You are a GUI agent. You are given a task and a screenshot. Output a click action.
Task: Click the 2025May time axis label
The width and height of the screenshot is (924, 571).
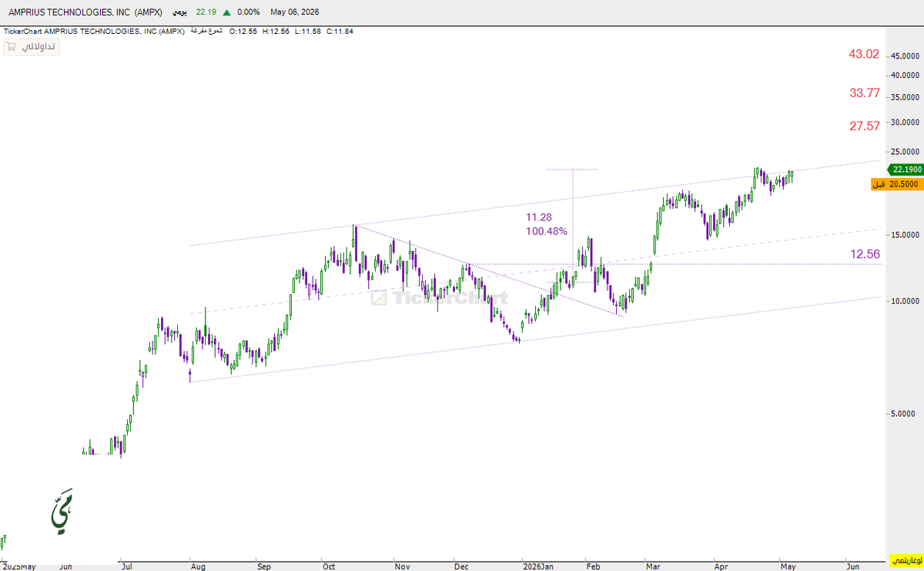pyautogui.click(x=18, y=566)
